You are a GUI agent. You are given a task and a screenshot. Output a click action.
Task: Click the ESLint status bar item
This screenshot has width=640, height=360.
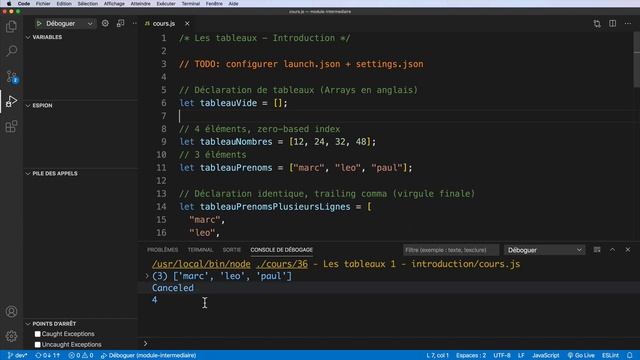(610, 356)
